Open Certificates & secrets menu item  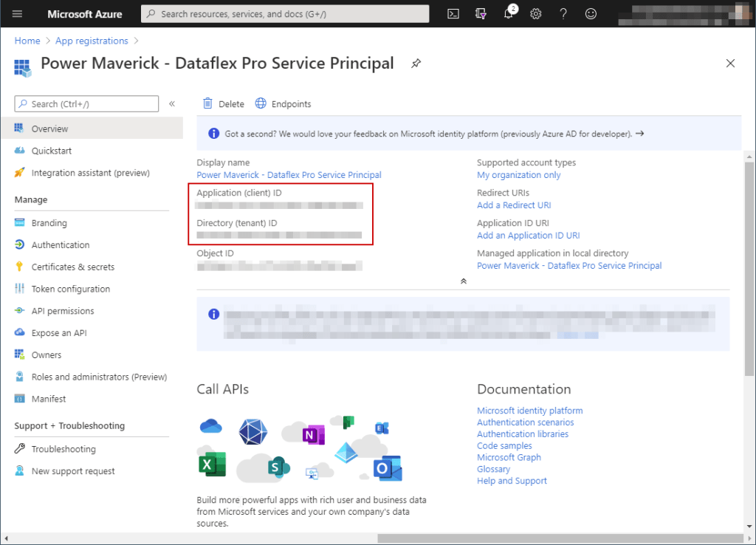click(72, 267)
